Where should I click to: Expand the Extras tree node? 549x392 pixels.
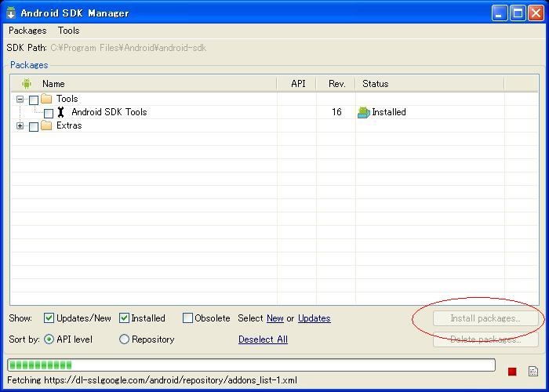point(20,126)
